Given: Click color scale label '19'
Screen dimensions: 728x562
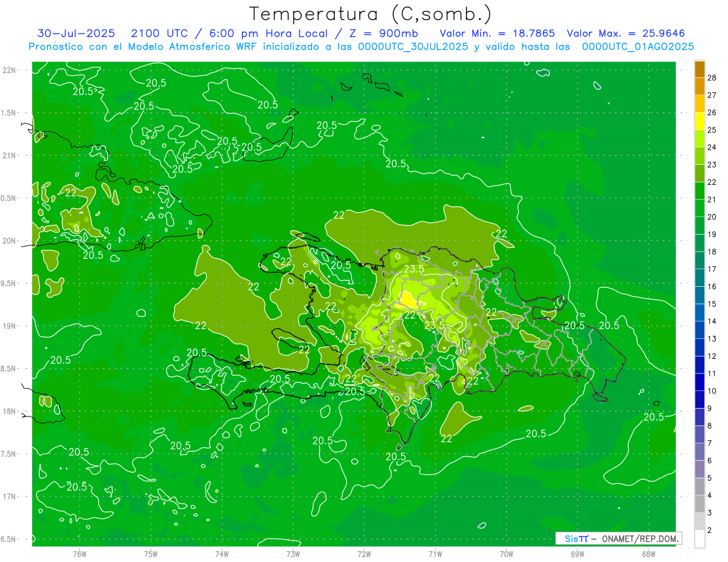Looking at the screenshot, I should tap(713, 234).
